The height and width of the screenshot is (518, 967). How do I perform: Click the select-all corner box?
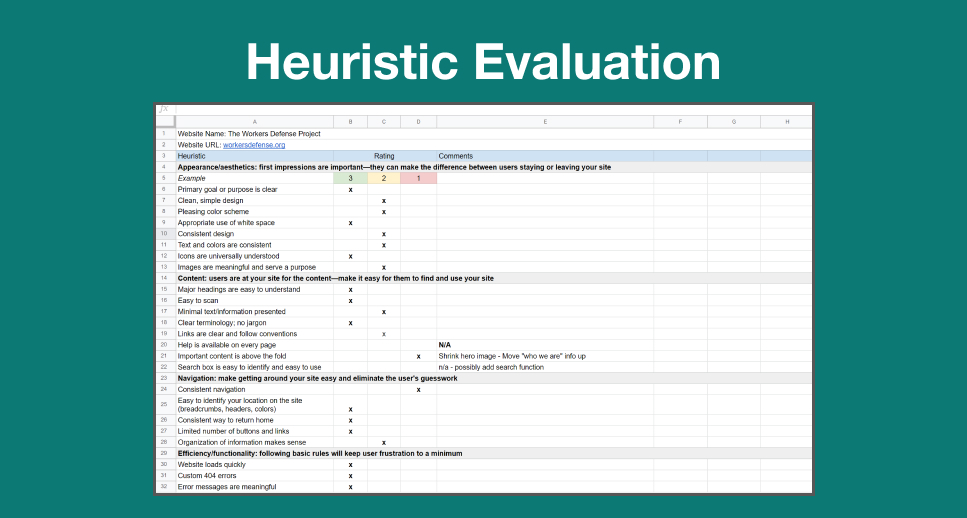coord(165,122)
